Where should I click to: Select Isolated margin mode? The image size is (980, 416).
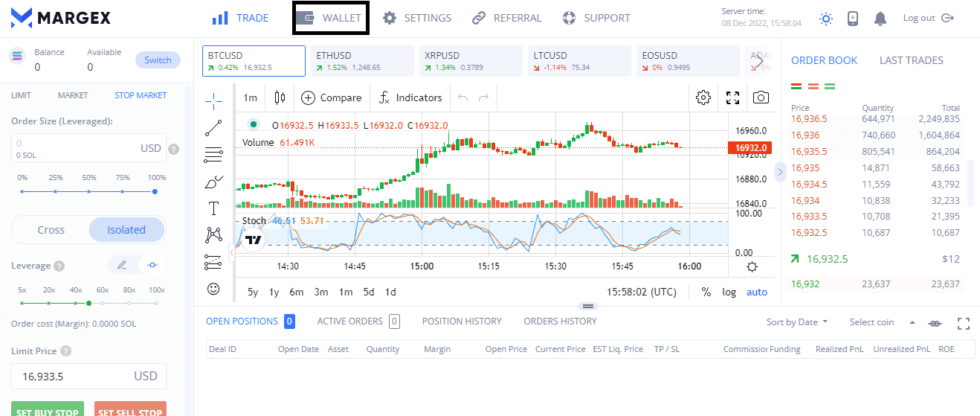[126, 230]
